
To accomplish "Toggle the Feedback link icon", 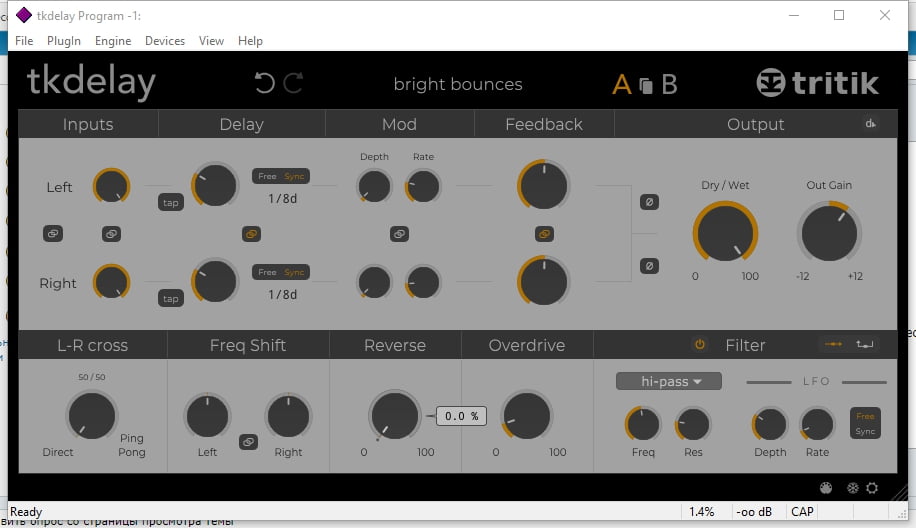I will pyautogui.click(x=544, y=234).
